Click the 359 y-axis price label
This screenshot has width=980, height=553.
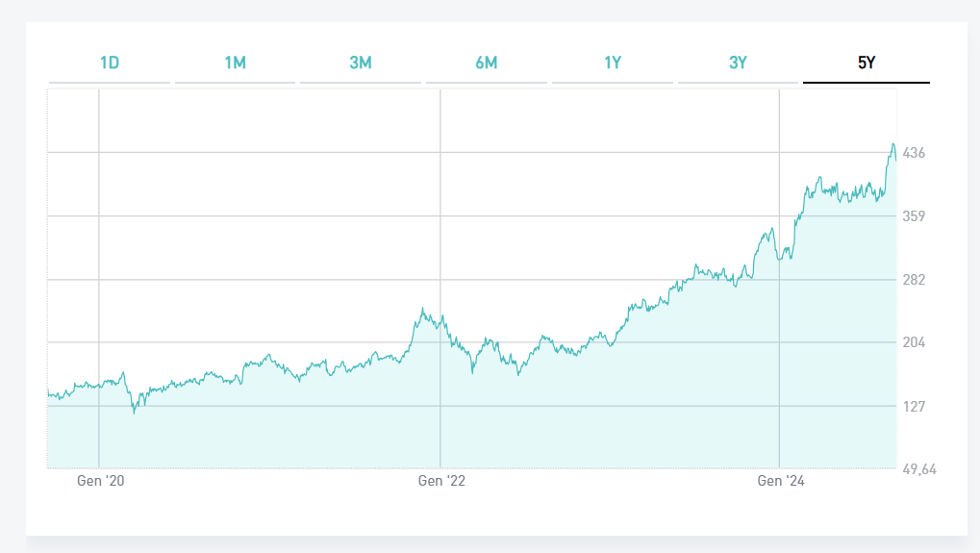point(914,216)
